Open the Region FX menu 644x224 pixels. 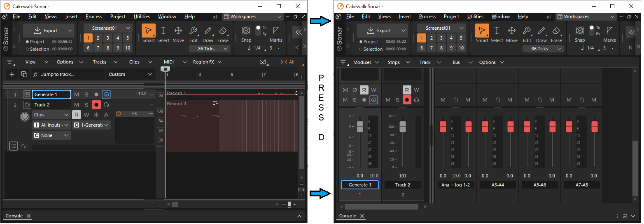click(x=207, y=62)
